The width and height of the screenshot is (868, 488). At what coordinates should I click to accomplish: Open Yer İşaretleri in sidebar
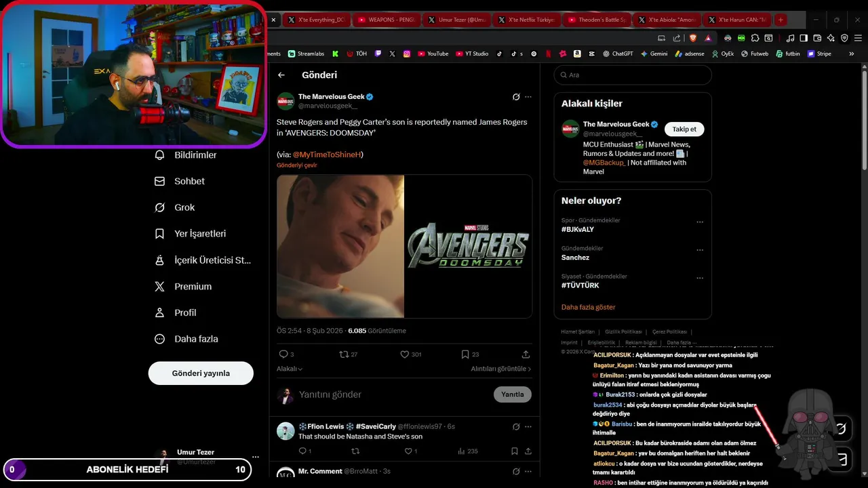point(191,234)
